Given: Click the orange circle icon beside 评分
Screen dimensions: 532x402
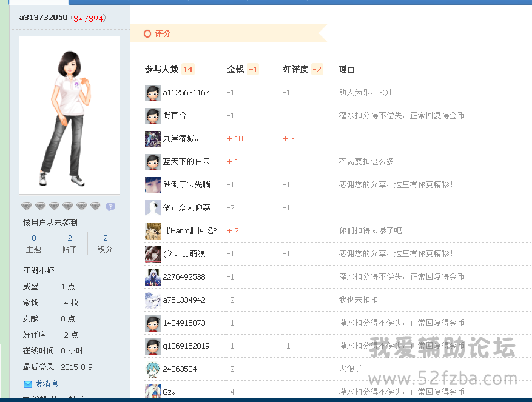Looking at the screenshot, I should pyautogui.click(x=147, y=34).
